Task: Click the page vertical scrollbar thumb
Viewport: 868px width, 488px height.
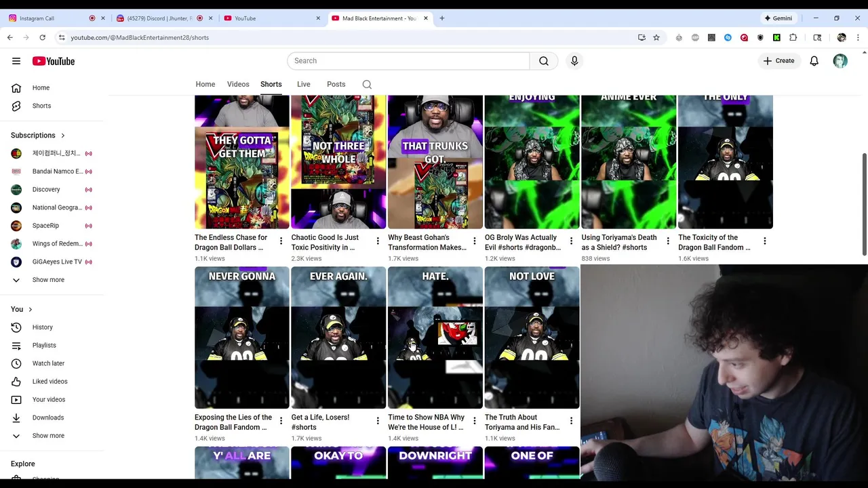Action: pyautogui.click(x=864, y=203)
